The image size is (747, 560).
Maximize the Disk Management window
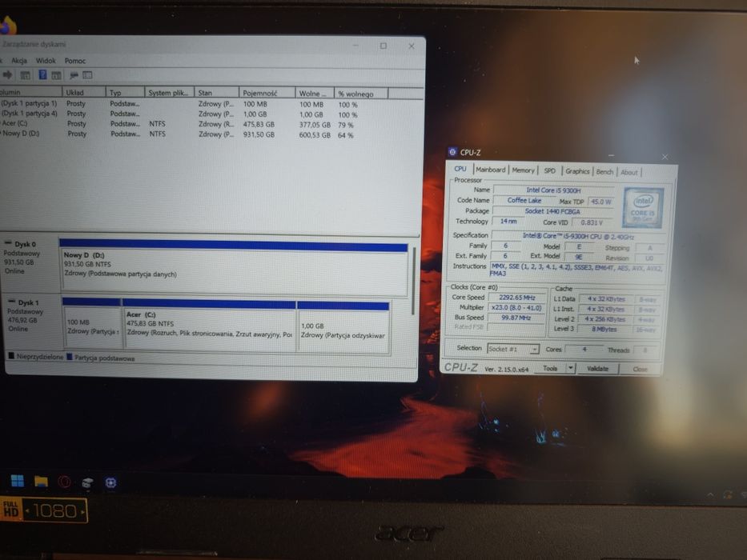tap(384, 46)
